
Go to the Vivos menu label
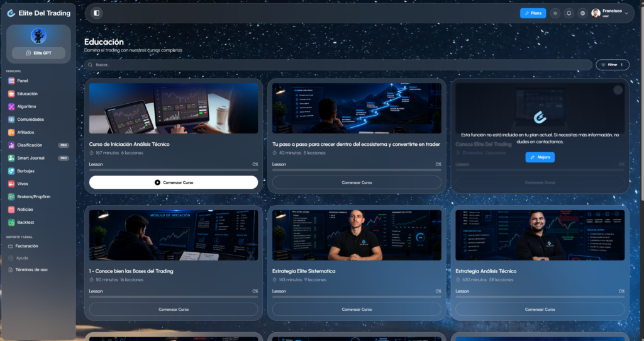tap(23, 184)
